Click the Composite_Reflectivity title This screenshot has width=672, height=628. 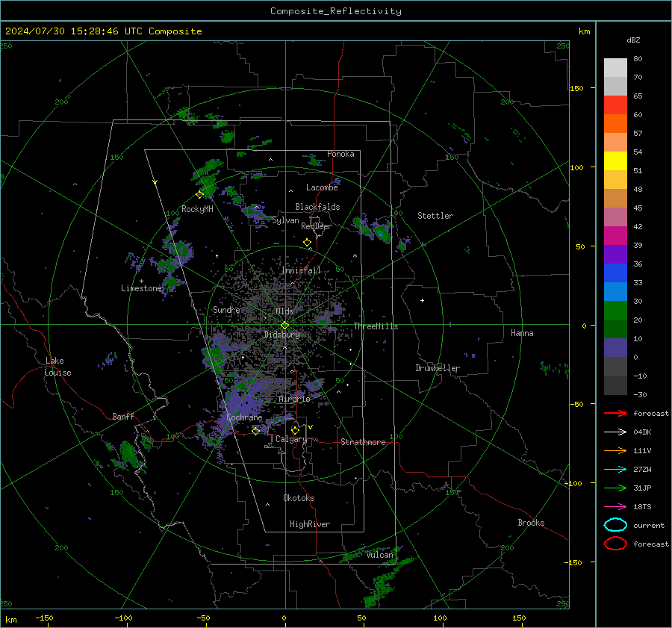tap(336, 11)
